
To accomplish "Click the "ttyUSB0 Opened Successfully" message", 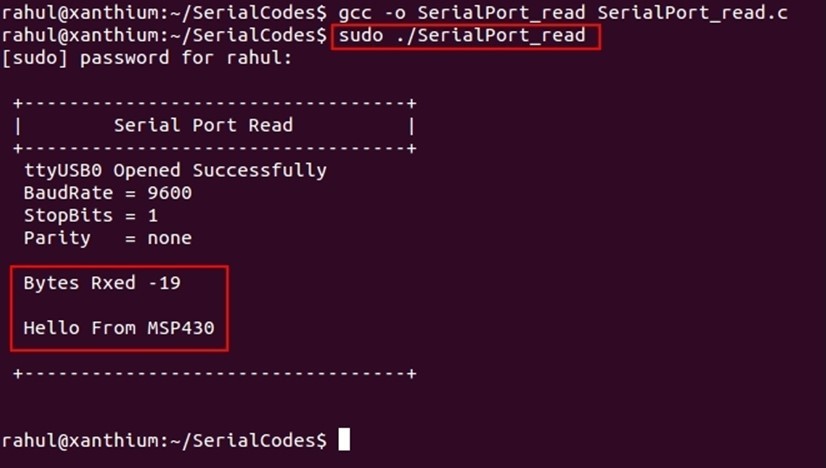I will pyautogui.click(x=175, y=170).
